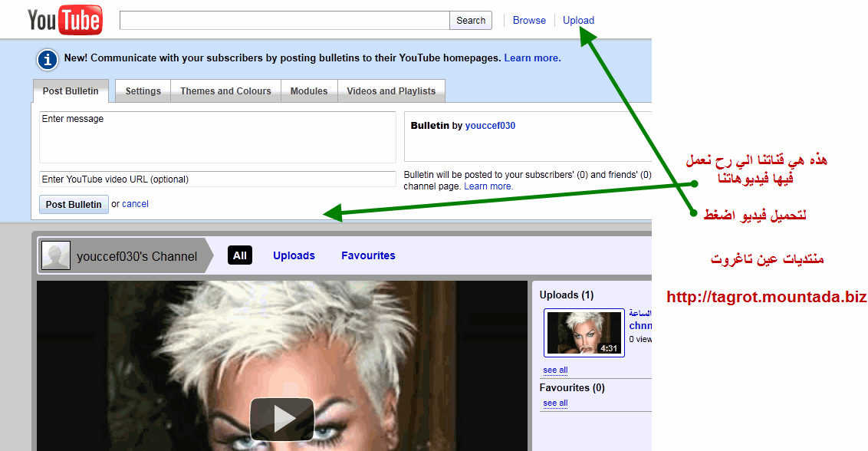The width and height of the screenshot is (868, 451).
Task: Switch to the Settings tab
Action: tap(143, 91)
